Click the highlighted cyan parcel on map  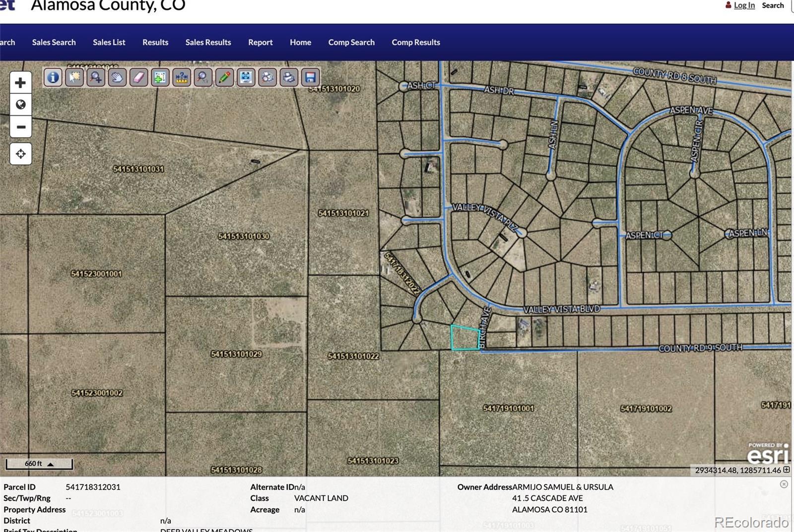coord(464,338)
